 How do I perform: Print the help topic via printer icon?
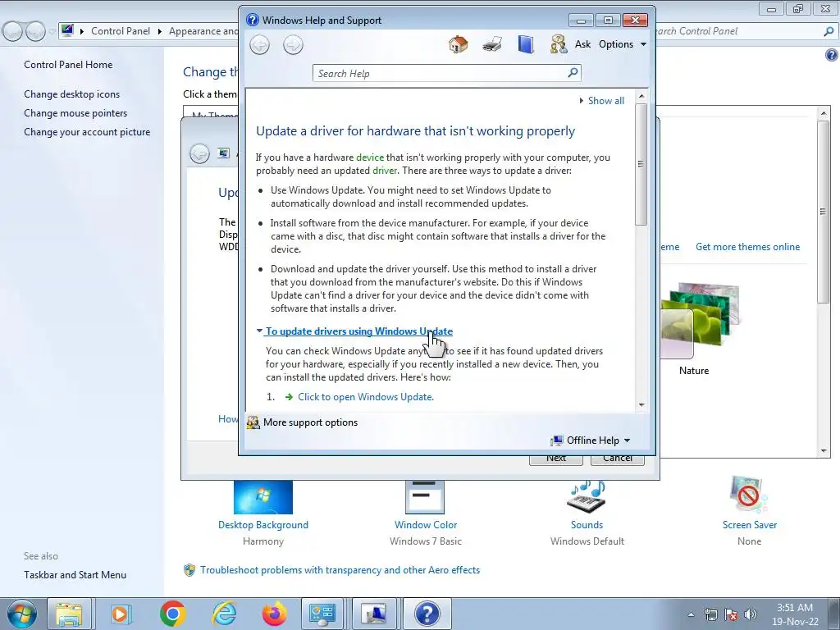coord(492,44)
